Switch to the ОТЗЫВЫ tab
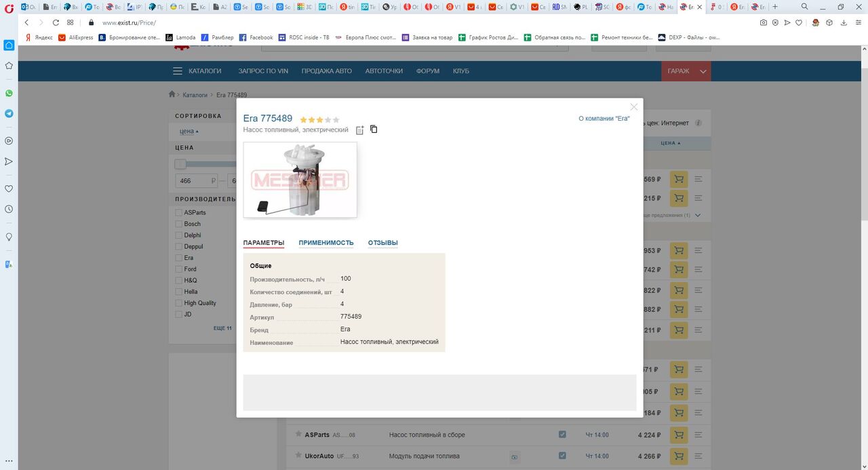 (x=383, y=243)
